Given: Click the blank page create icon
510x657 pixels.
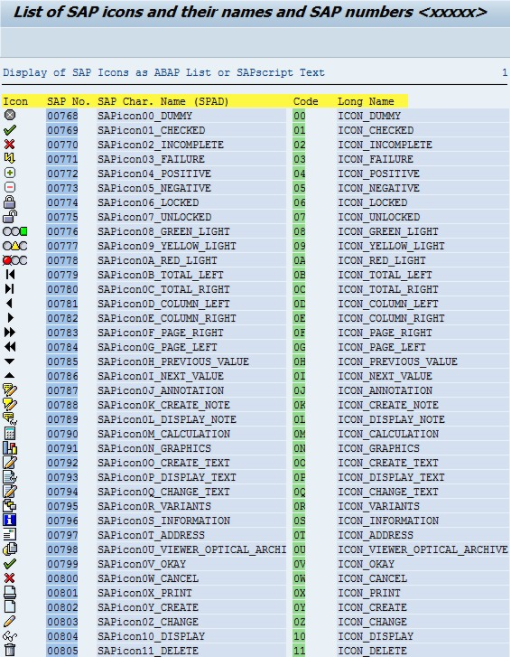Looking at the screenshot, I should click(x=10, y=607).
